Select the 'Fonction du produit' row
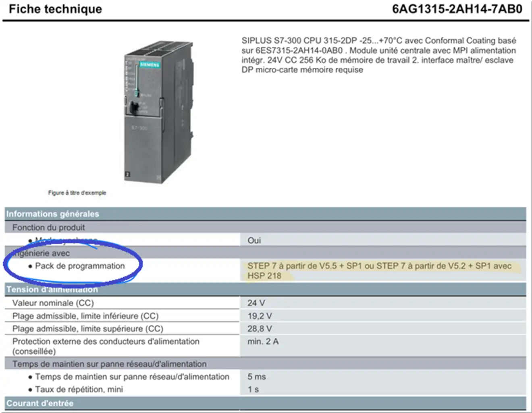 pos(265,227)
